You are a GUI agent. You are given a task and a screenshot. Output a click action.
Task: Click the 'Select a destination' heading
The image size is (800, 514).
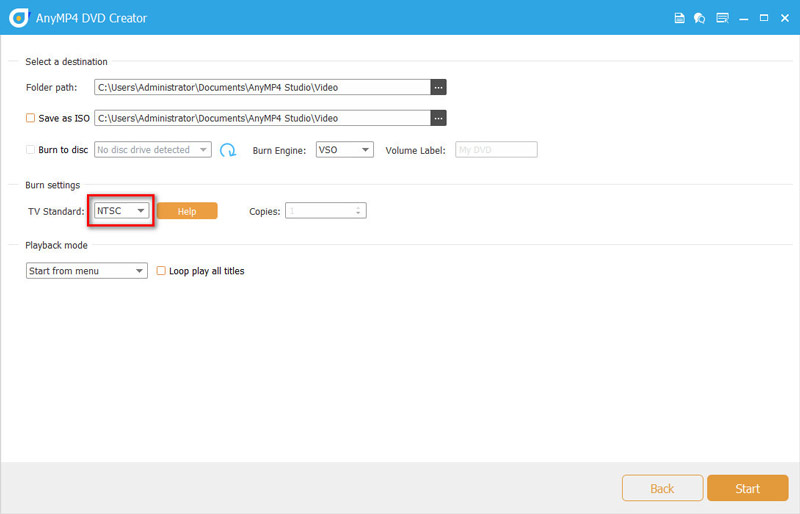pyautogui.click(x=66, y=62)
